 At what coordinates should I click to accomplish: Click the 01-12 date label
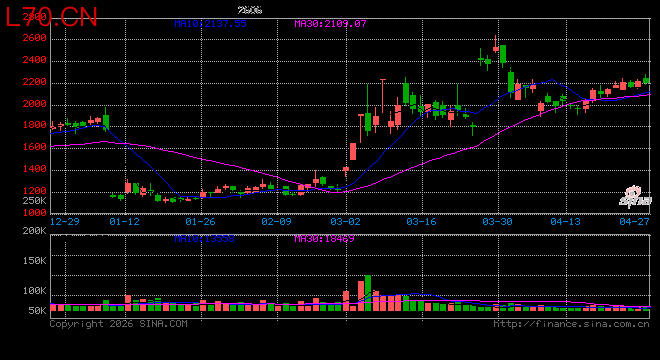[x=125, y=221]
